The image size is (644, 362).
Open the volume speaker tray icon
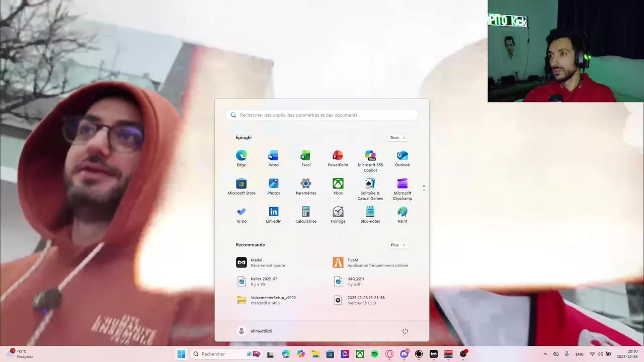(x=600, y=354)
